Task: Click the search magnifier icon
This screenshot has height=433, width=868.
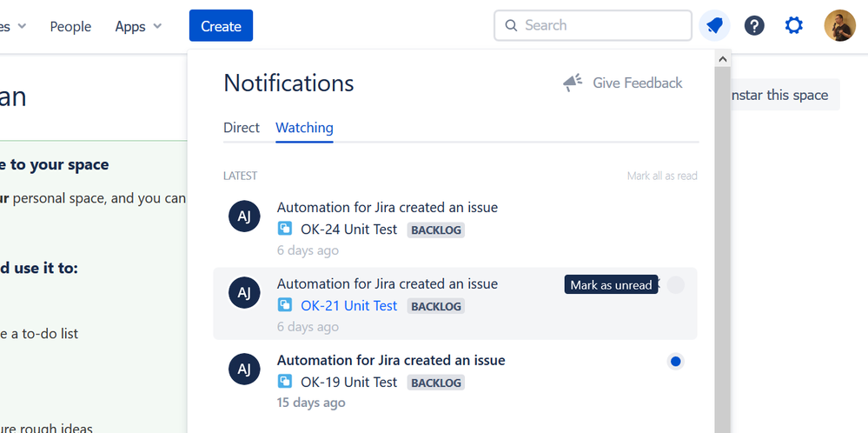Action: click(x=512, y=25)
